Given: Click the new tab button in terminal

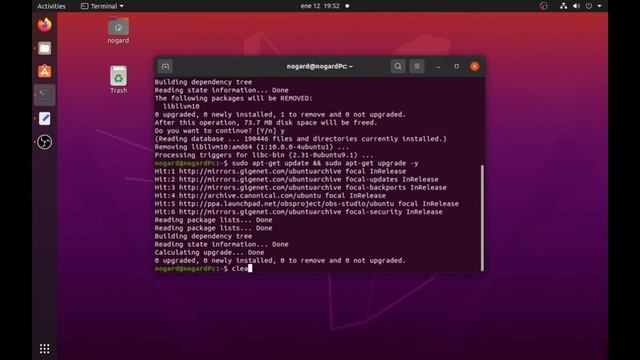Looking at the screenshot, I should click(x=165, y=66).
